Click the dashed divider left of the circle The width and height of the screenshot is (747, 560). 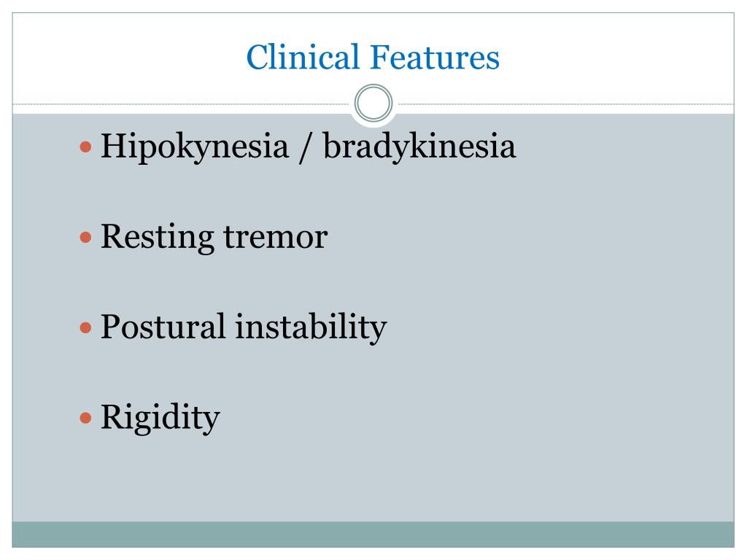pos(181,104)
